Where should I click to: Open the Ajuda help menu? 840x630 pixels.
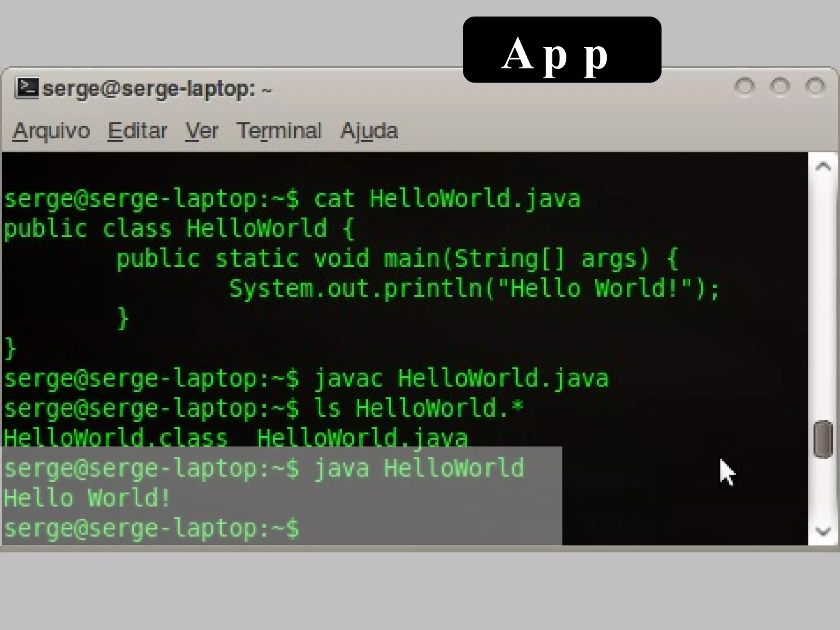tap(369, 131)
